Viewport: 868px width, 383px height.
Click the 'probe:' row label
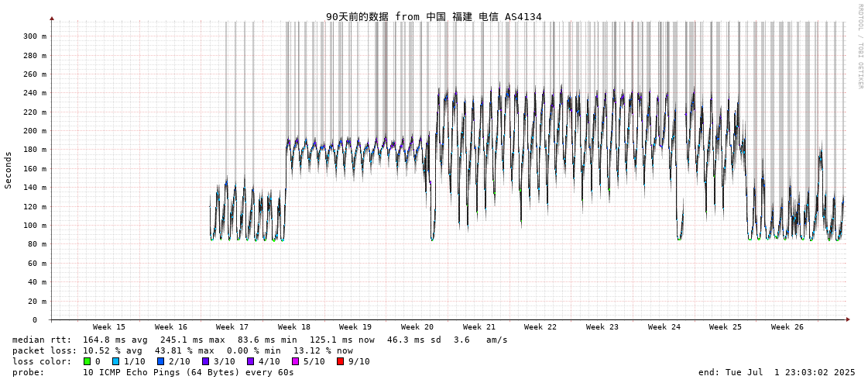[28, 372]
